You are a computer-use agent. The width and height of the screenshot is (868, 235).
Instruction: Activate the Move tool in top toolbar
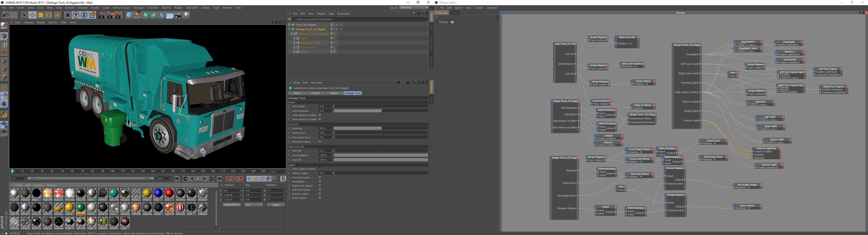coord(32,15)
